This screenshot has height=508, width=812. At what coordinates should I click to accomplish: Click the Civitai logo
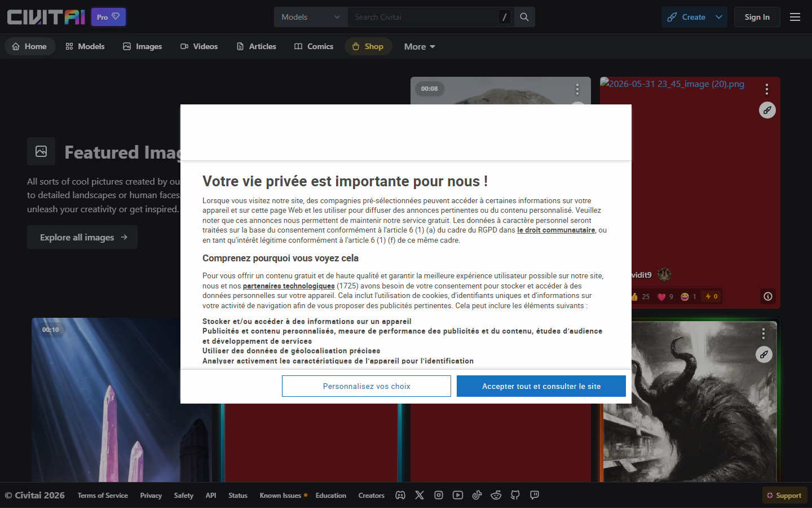tap(46, 17)
